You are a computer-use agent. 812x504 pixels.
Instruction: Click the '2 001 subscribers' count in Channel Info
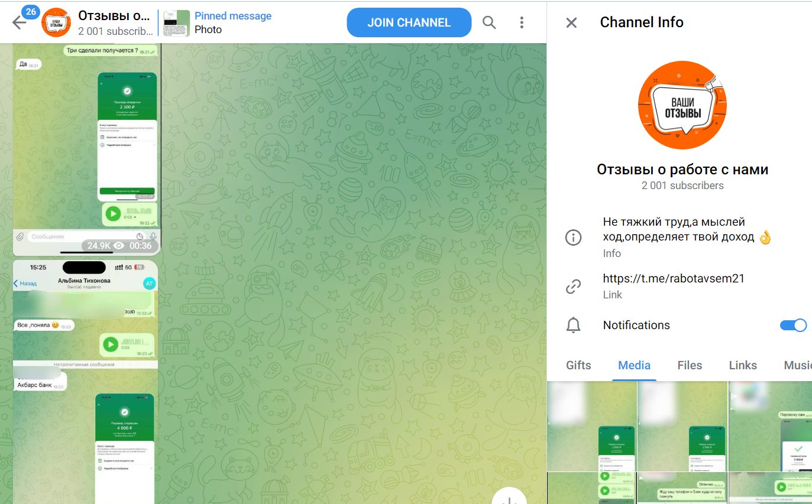682,186
